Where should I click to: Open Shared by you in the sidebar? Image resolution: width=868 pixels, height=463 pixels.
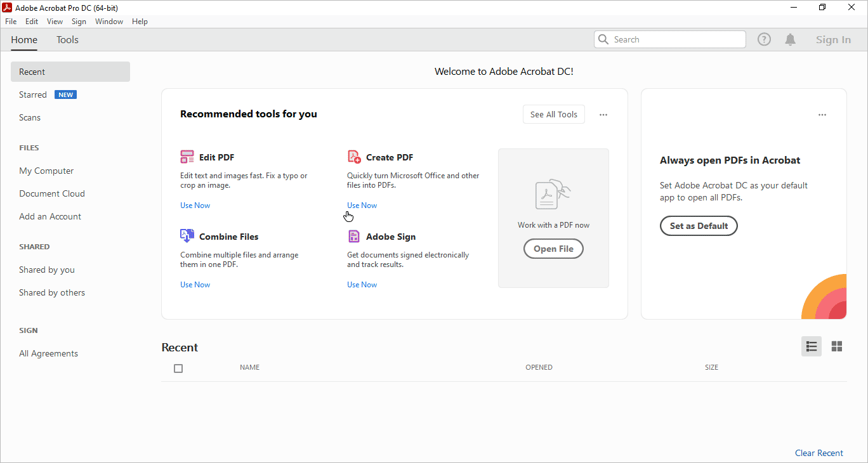(x=47, y=270)
